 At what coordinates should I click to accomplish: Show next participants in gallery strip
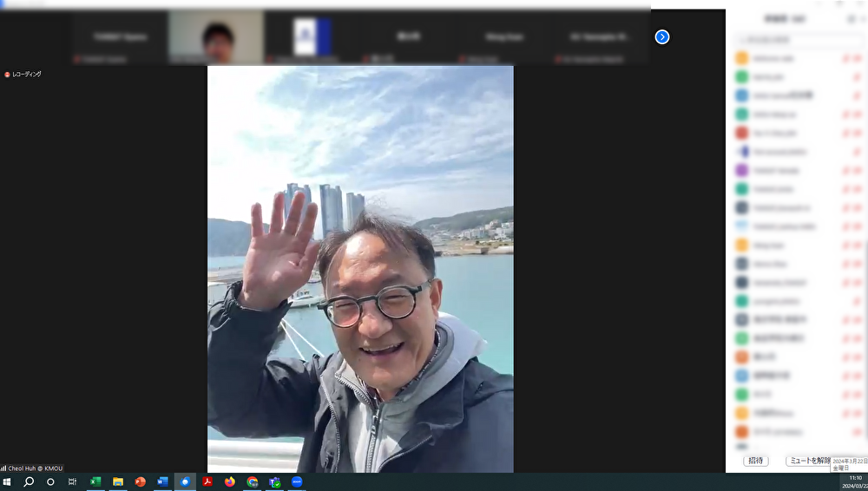coord(662,37)
